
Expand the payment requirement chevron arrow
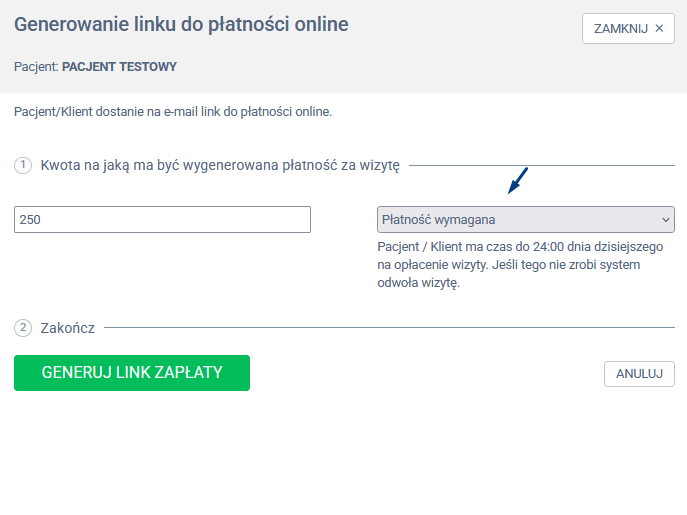666,219
